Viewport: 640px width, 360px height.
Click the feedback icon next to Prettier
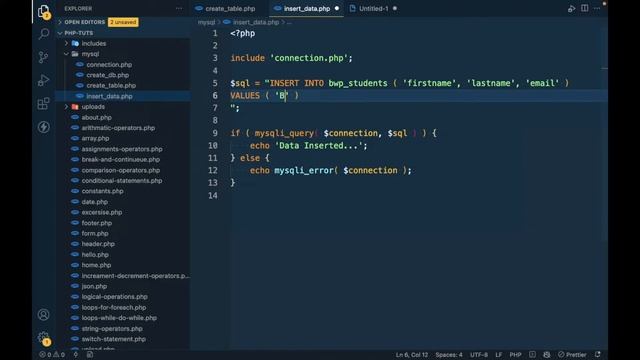pos(547,354)
